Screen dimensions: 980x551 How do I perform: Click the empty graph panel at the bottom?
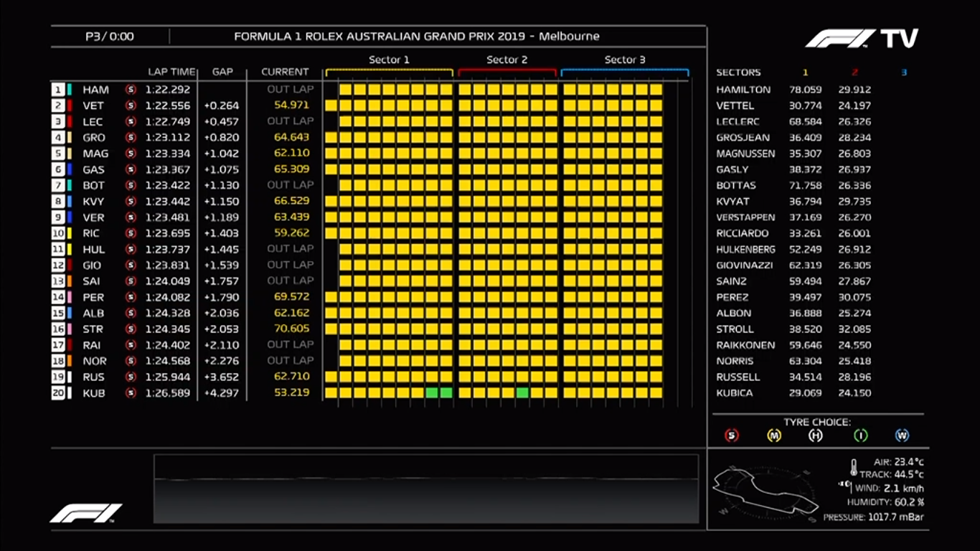click(426, 489)
